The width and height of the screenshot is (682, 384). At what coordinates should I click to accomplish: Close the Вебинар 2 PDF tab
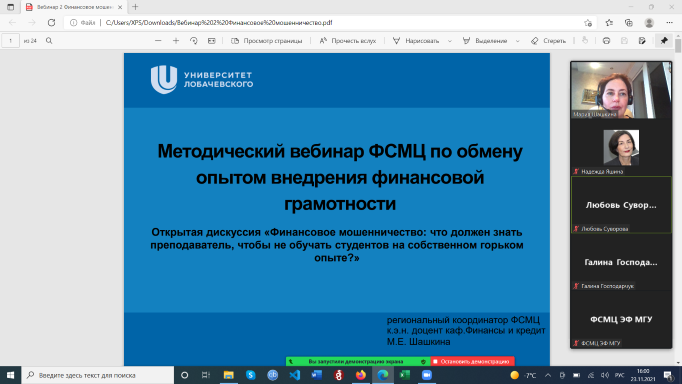(x=120, y=7)
